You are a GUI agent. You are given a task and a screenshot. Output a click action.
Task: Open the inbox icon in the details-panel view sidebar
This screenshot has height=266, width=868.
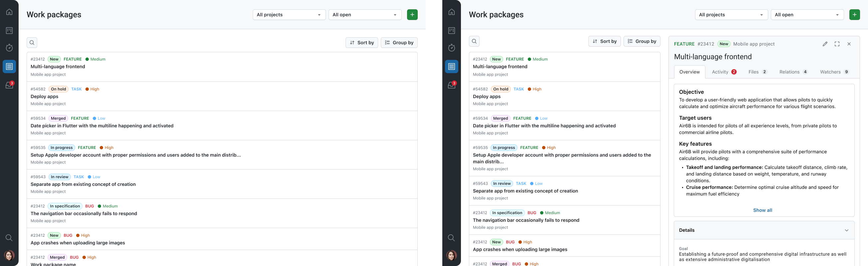pyautogui.click(x=452, y=85)
